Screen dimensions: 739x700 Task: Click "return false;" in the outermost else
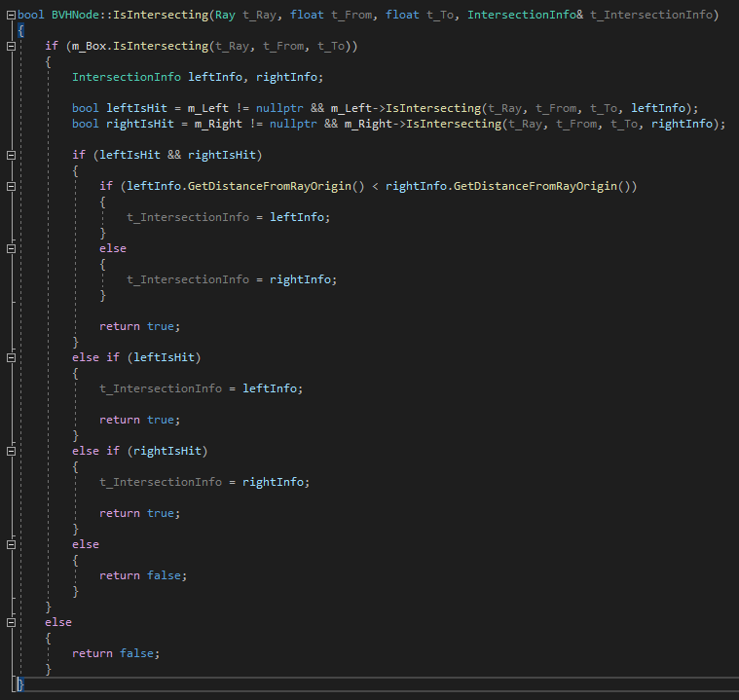(x=116, y=653)
